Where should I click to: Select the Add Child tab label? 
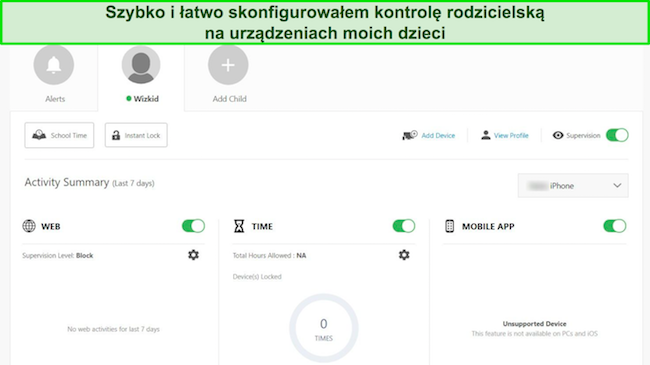[229, 99]
